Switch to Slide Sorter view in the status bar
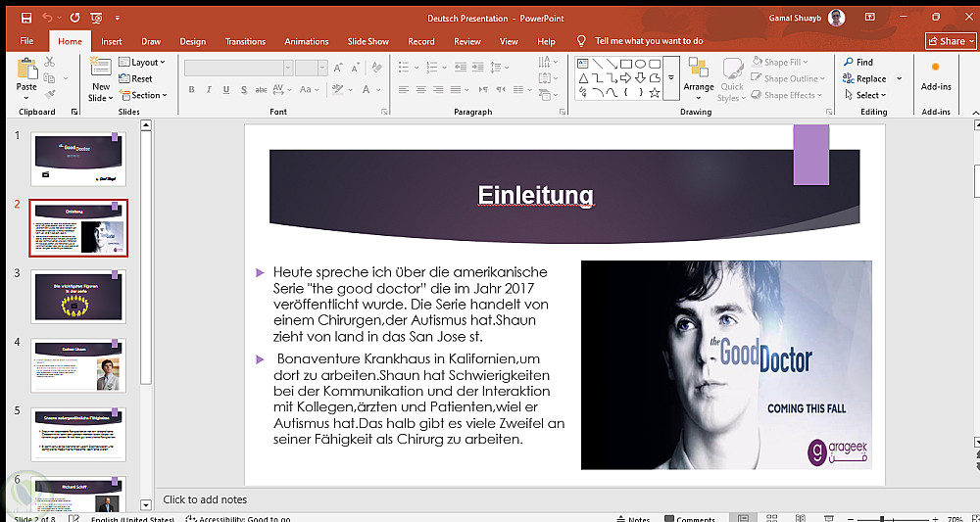Viewport: 980px width, 522px height. (x=771, y=518)
